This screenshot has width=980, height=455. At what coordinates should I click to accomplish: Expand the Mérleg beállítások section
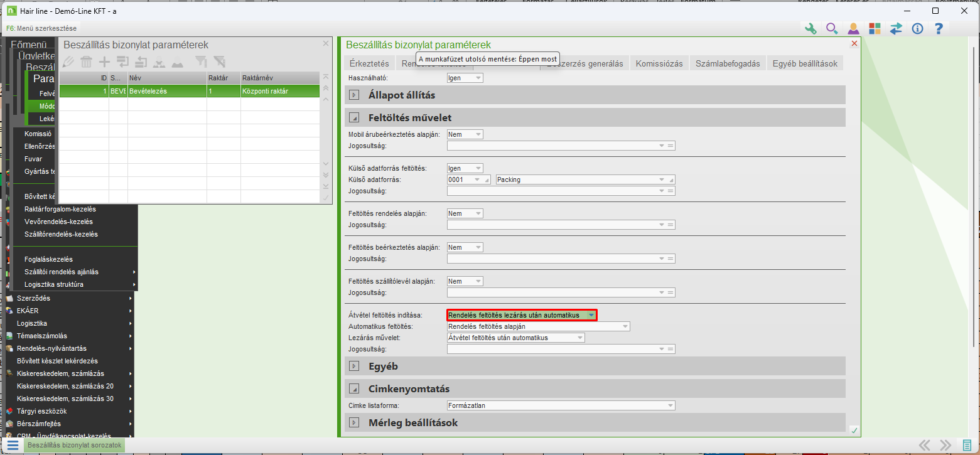(354, 422)
